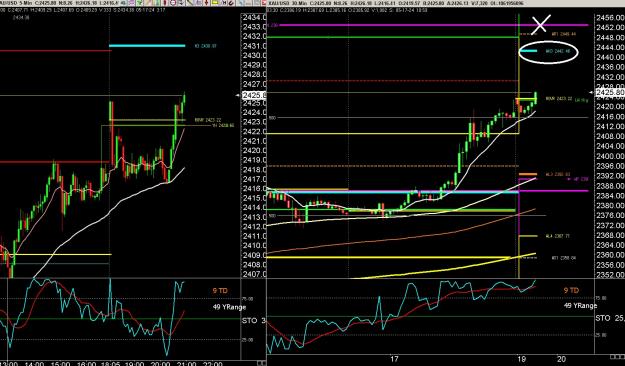
Task: Click 2384.00 on the 30 Min price axis
Action: [610, 196]
